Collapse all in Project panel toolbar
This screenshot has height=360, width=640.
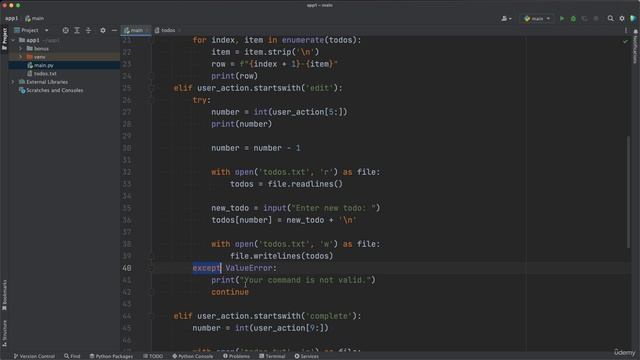pos(88,30)
